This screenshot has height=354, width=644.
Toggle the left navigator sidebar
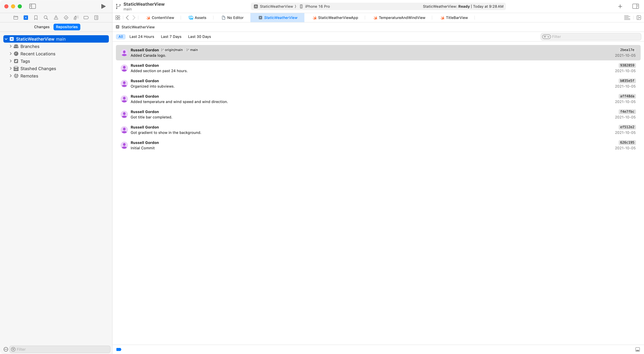33,6
